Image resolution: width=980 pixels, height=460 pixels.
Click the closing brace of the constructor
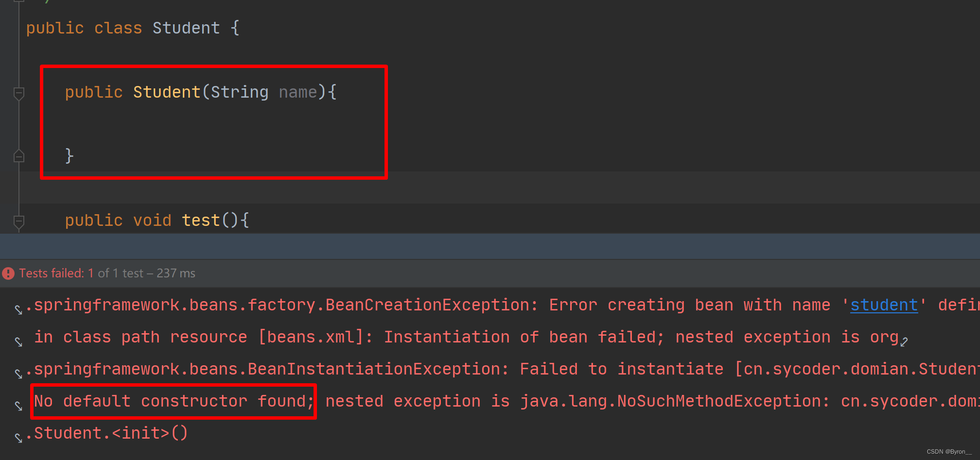[69, 156]
